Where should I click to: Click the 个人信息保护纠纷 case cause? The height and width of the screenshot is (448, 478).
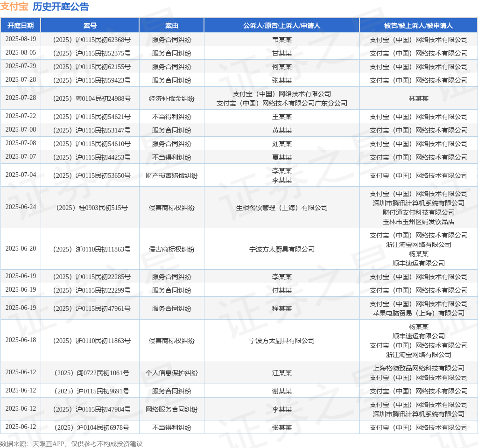(x=171, y=373)
